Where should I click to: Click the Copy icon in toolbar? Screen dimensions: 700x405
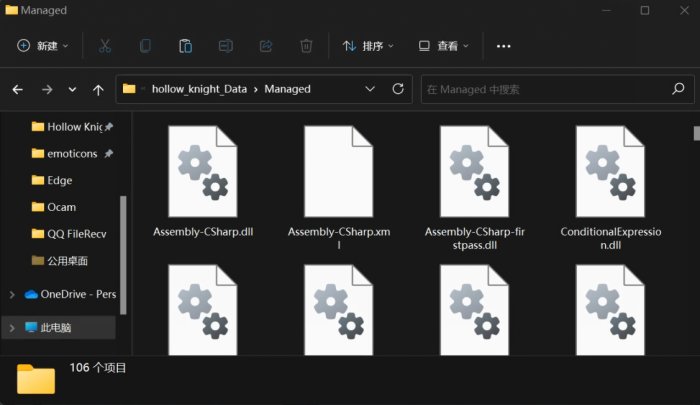[x=145, y=46]
